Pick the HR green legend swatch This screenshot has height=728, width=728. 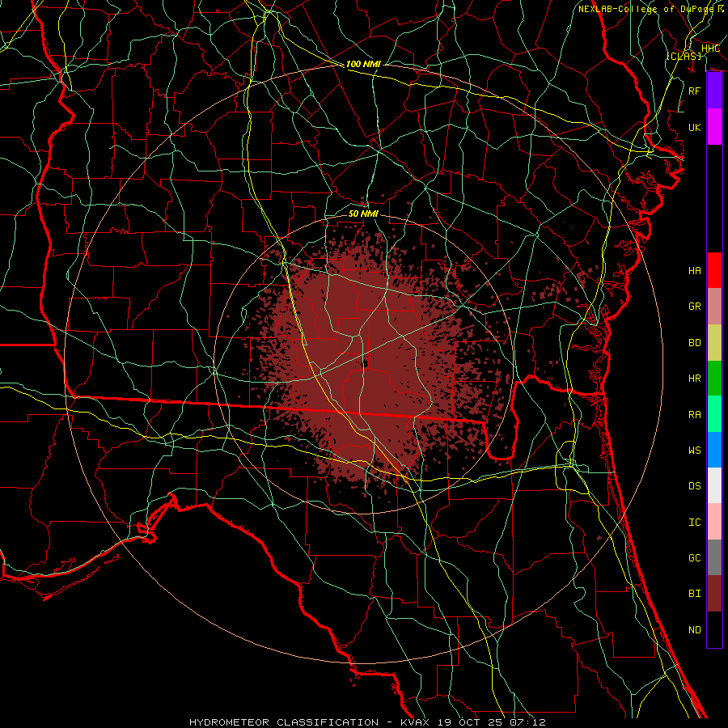714,379
